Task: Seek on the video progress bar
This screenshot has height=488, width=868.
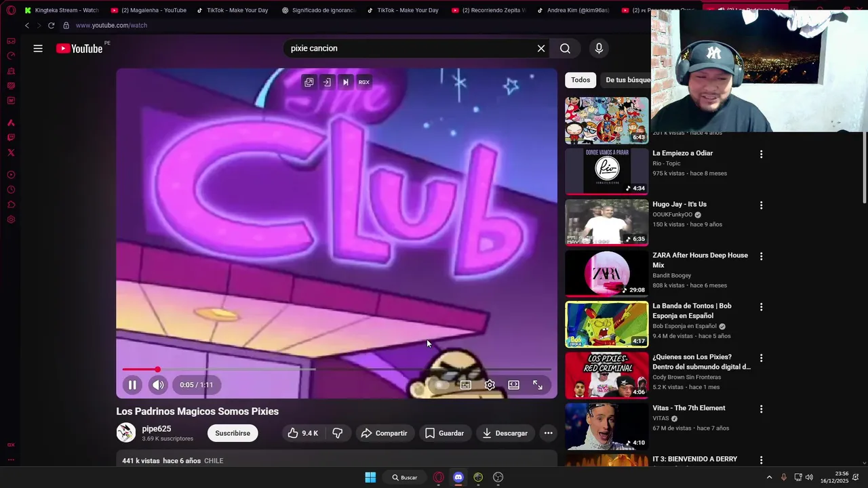Action: (336, 369)
